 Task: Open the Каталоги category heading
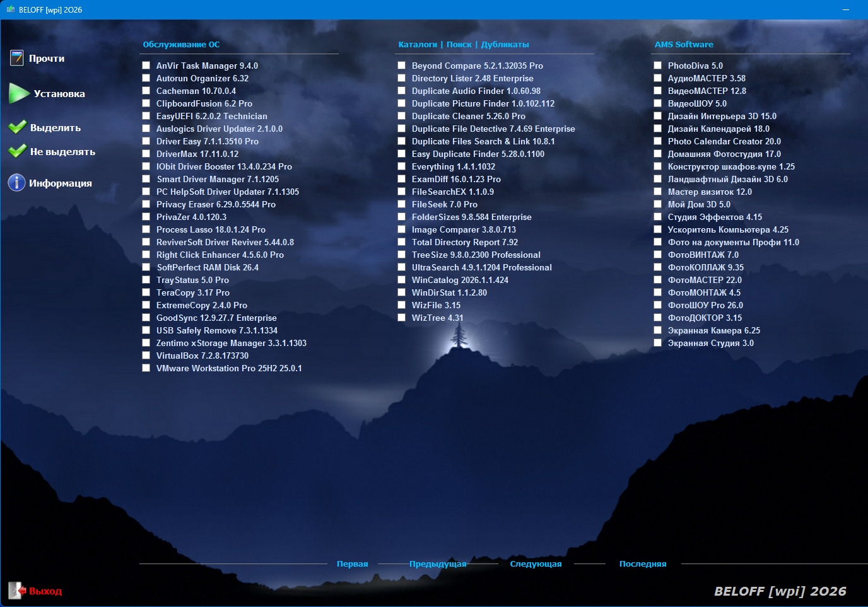pyautogui.click(x=418, y=45)
